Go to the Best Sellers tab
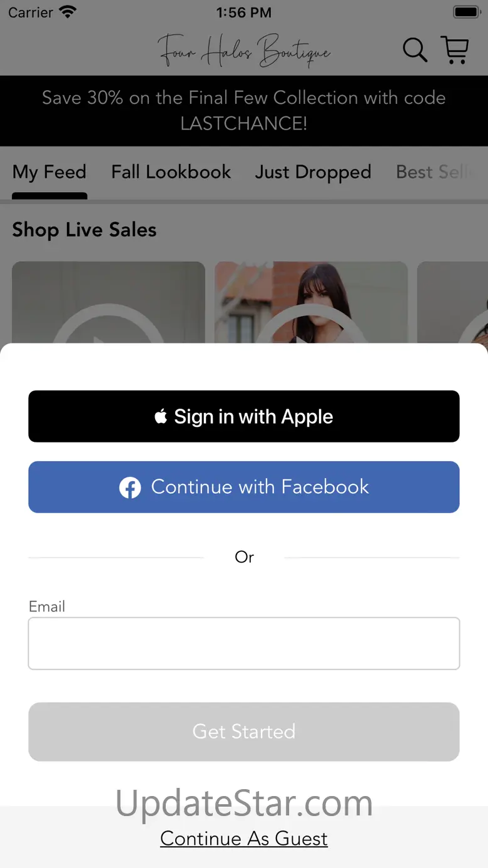This screenshot has height=868, width=488. (x=441, y=172)
